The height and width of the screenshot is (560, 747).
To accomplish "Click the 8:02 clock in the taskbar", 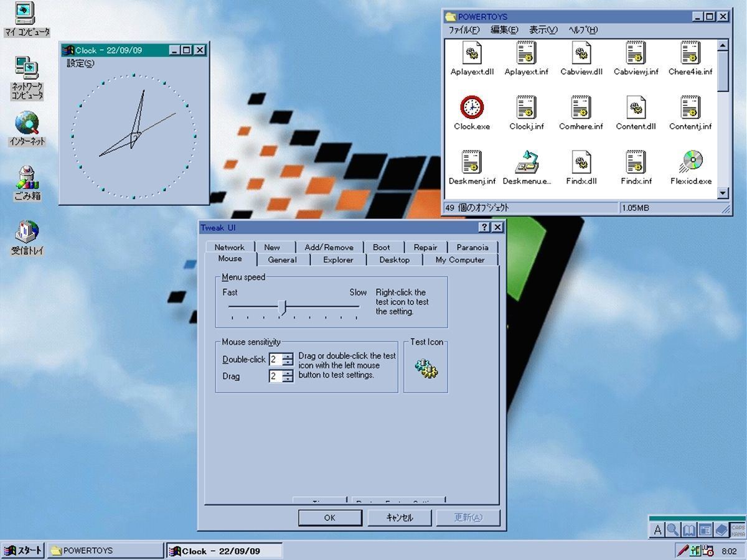I will click(x=729, y=551).
